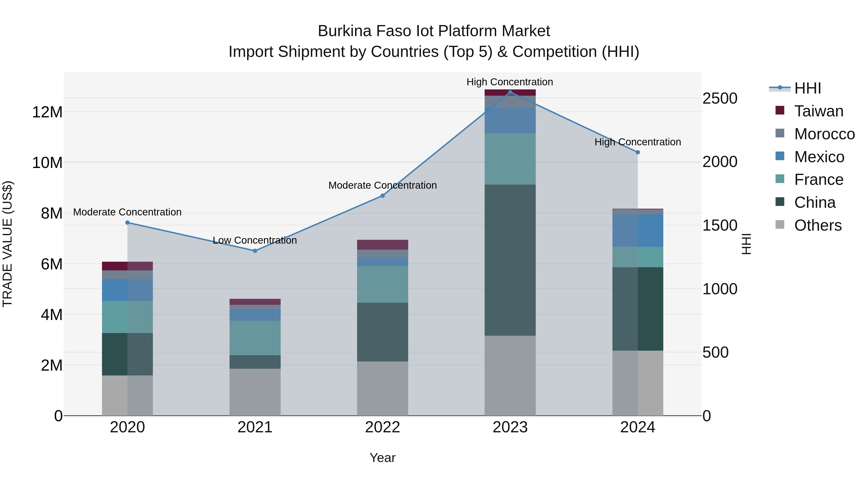Click the Mexico segment of the 2024 bar
Viewport: 868px width, 488px height.
(x=637, y=231)
